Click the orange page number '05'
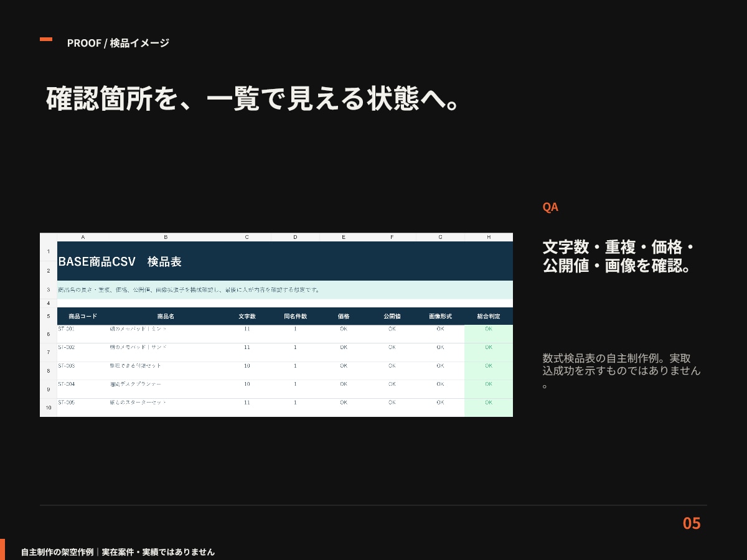 click(692, 523)
